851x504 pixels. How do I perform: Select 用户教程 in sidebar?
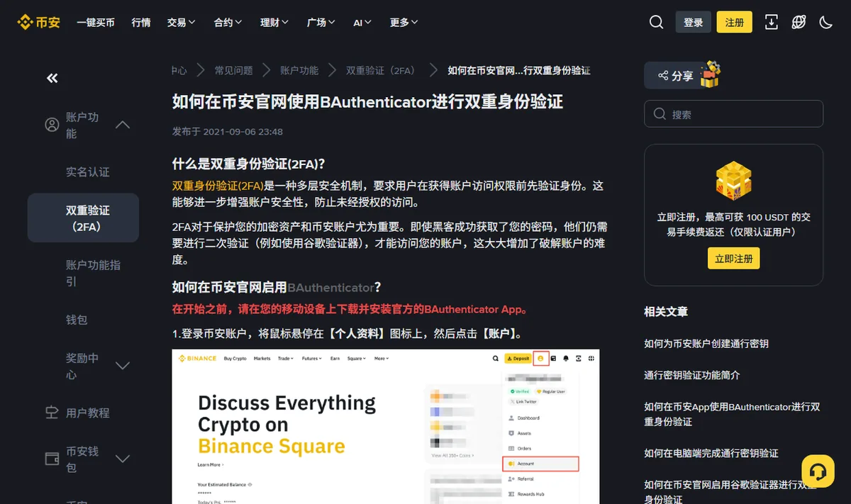[88, 413]
